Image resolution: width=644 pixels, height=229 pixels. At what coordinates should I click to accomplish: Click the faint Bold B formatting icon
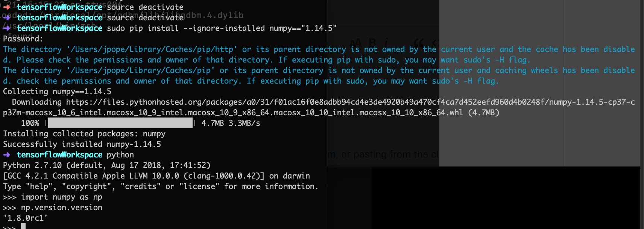372,43
